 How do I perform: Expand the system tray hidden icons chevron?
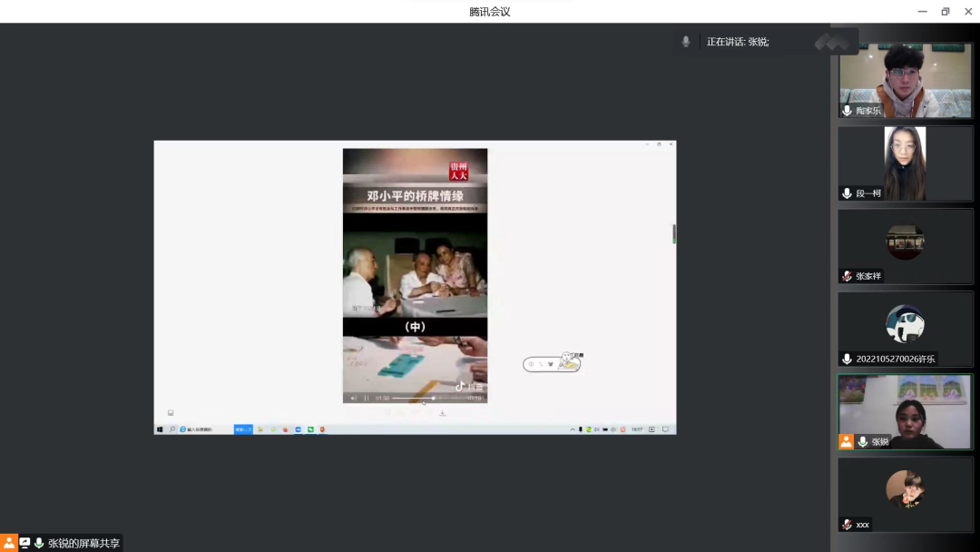(572, 429)
